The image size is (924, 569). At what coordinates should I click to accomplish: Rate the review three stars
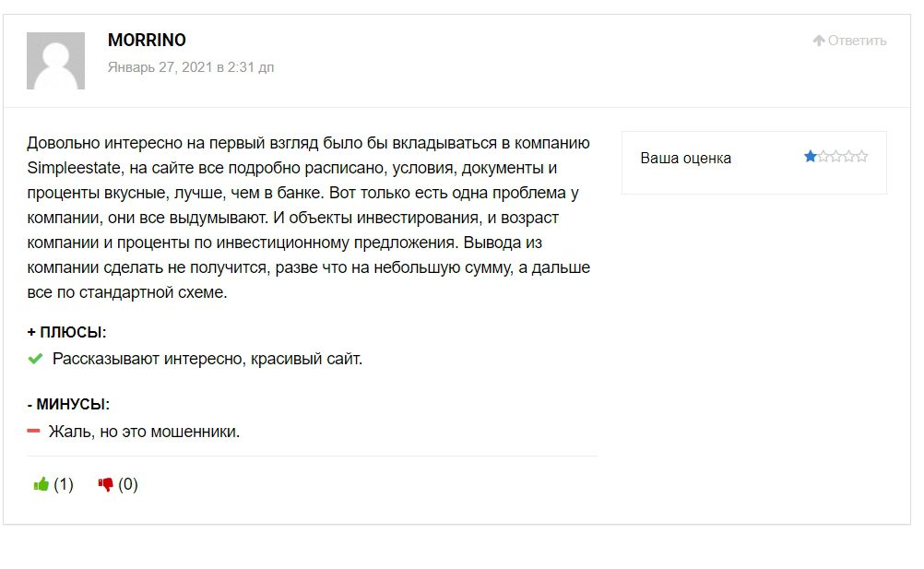click(836, 157)
